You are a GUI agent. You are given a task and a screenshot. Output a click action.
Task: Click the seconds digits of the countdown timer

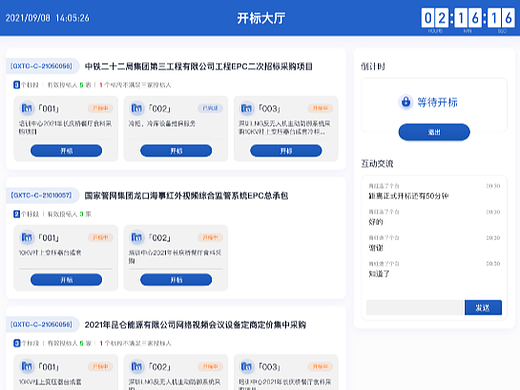(501, 18)
